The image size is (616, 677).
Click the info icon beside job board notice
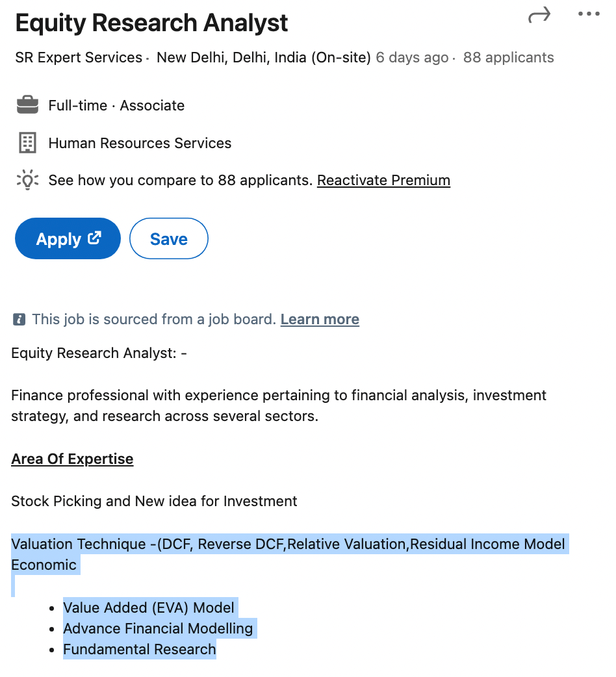pyautogui.click(x=19, y=320)
